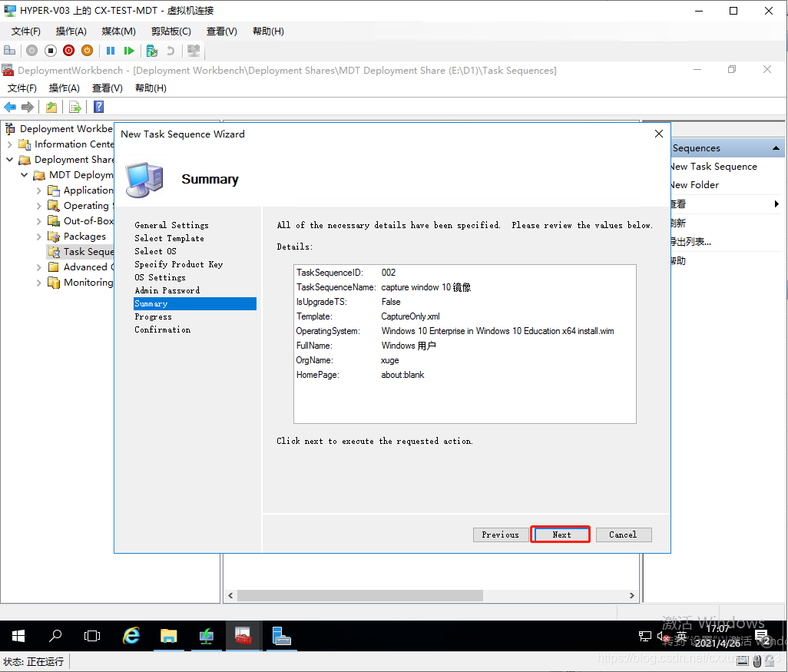Select the Task Sequences tree item
This screenshot has height=672, width=788.
coord(81,252)
